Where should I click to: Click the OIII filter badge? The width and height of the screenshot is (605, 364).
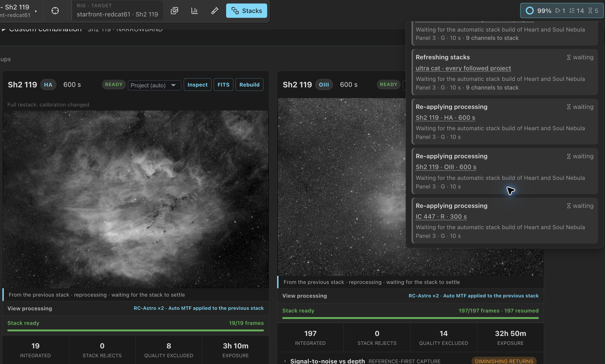coord(324,85)
